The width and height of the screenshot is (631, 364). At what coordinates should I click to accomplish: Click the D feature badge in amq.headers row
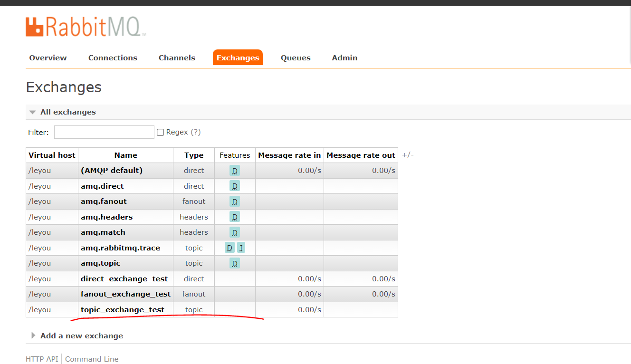pyautogui.click(x=235, y=217)
